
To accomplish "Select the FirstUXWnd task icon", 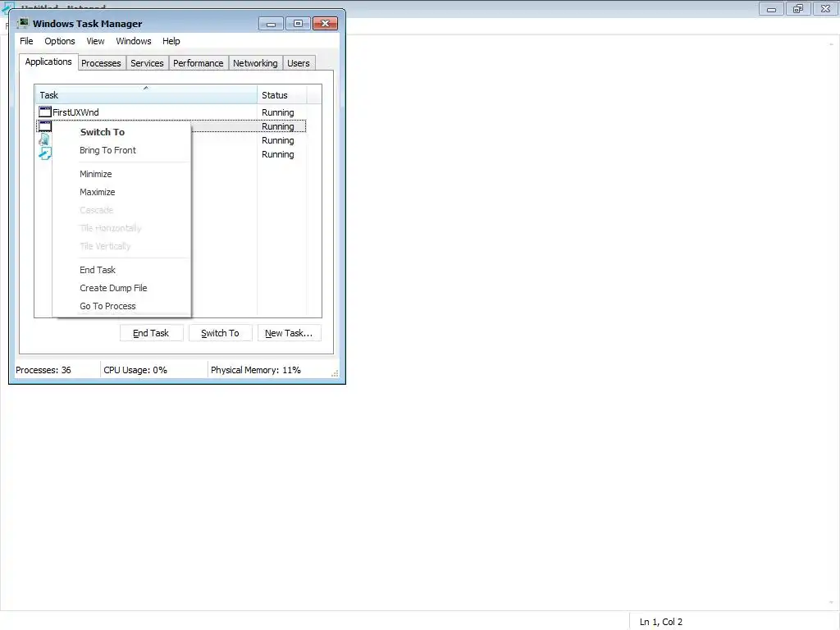I will [x=45, y=112].
